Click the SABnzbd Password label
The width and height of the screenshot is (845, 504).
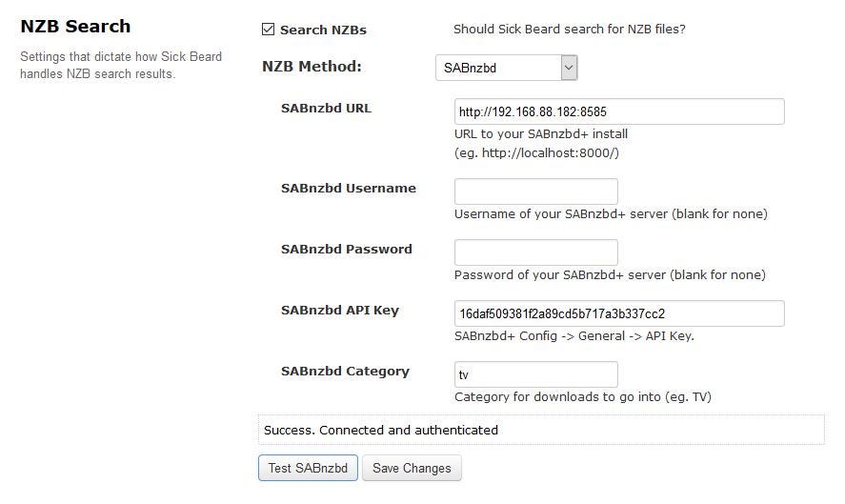point(346,249)
